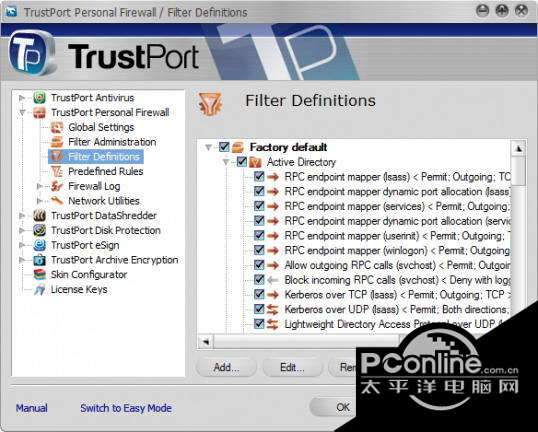Click the Edit... button
Image resolution: width=538 pixels, height=432 pixels.
pos(292,367)
